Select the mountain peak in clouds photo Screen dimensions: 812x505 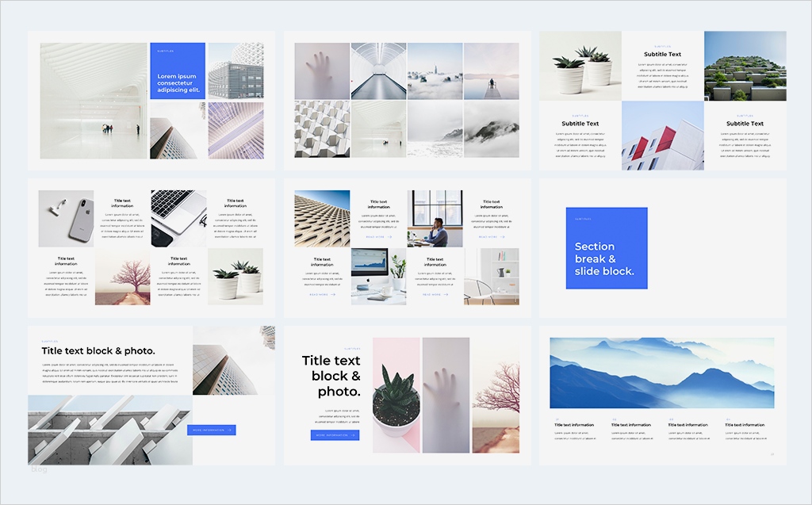click(x=492, y=129)
